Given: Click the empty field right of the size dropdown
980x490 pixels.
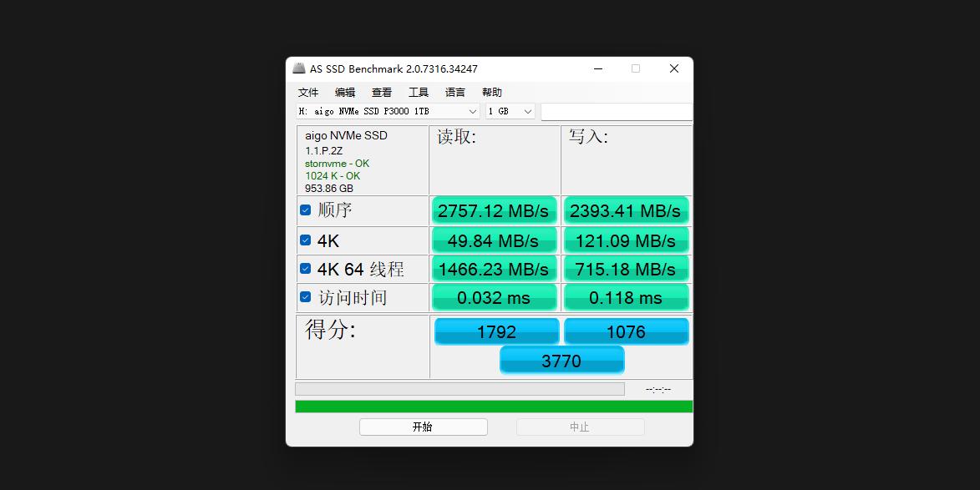Looking at the screenshot, I should coord(617,111).
